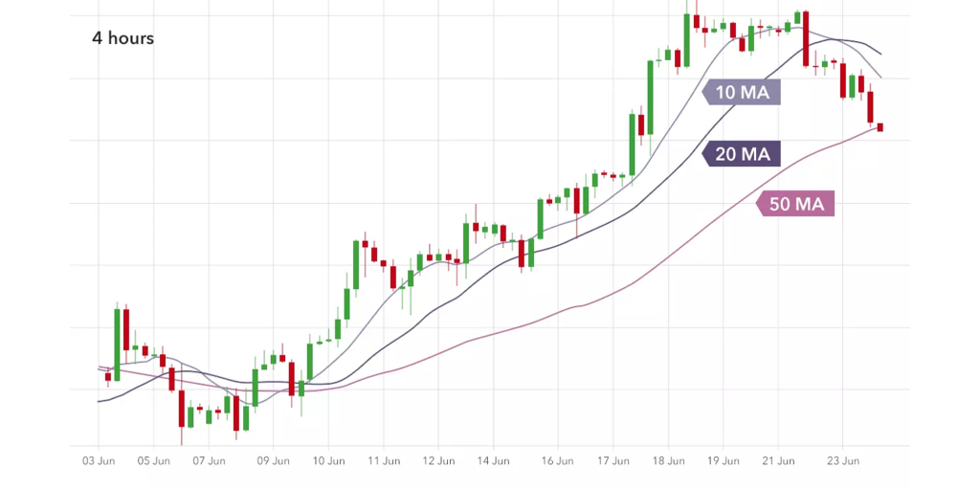Choose 18 Jun on the date axis
This screenshot has height=490, width=980.
668,460
